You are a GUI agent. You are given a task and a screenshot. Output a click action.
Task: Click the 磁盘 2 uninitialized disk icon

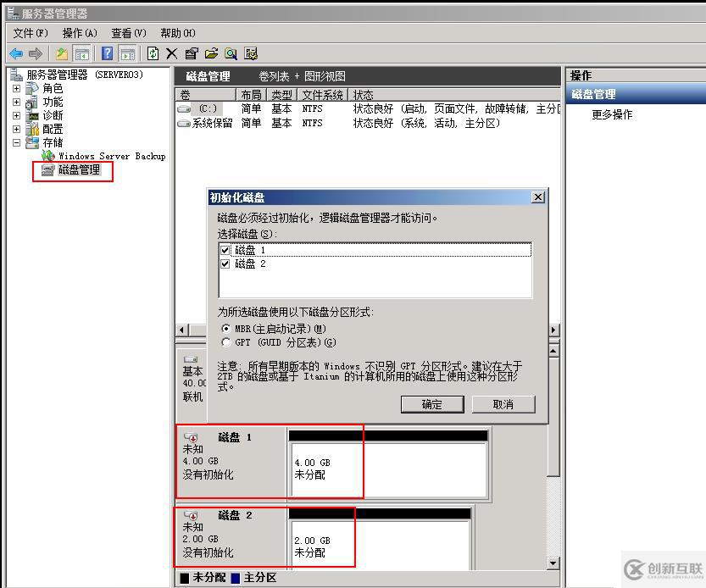pos(191,515)
